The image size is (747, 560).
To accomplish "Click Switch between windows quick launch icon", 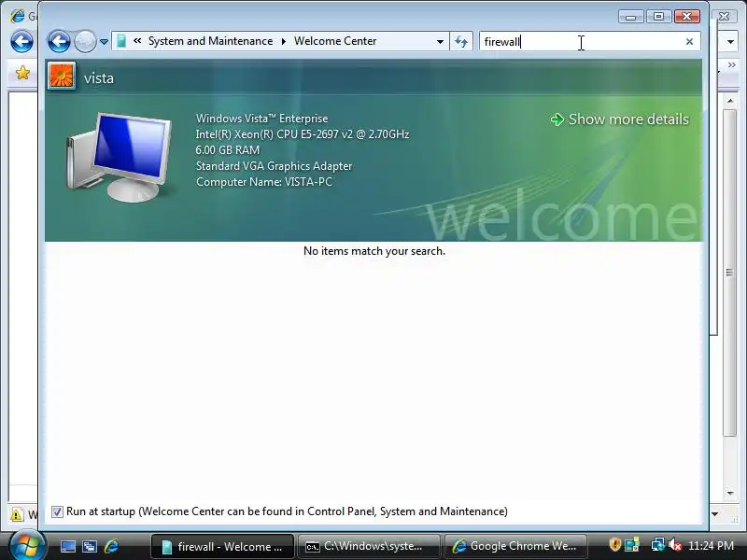I will [90, 546].
